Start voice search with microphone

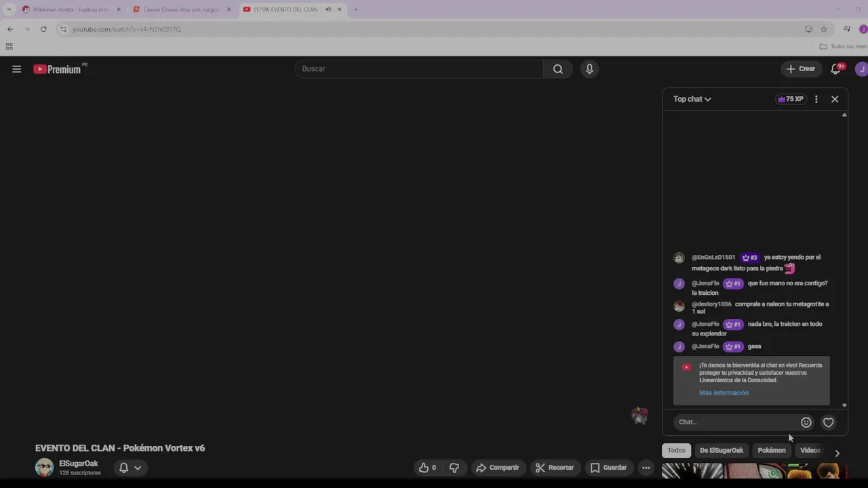coord(589,69)
